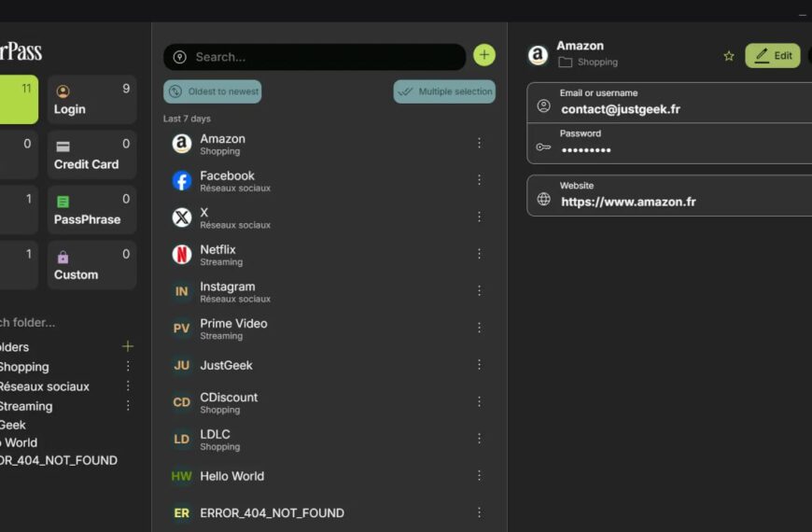Viewport: 812px width, 532px height.
Task: Filter items by Credit Card category
Action: [x=92, y=155]
